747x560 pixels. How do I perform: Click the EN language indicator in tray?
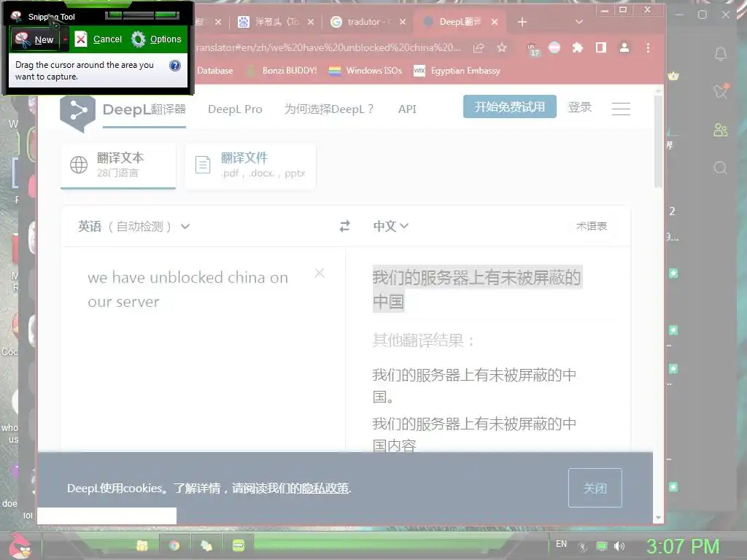pyautogui.click(x=561, y=544)
